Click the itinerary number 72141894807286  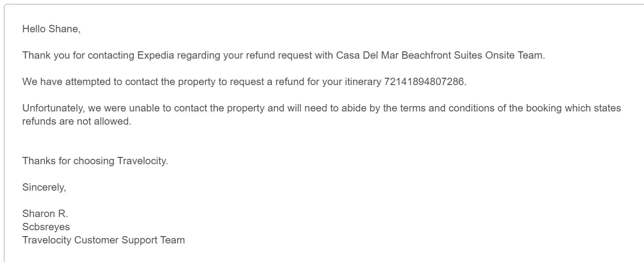(x=424, y=82)
